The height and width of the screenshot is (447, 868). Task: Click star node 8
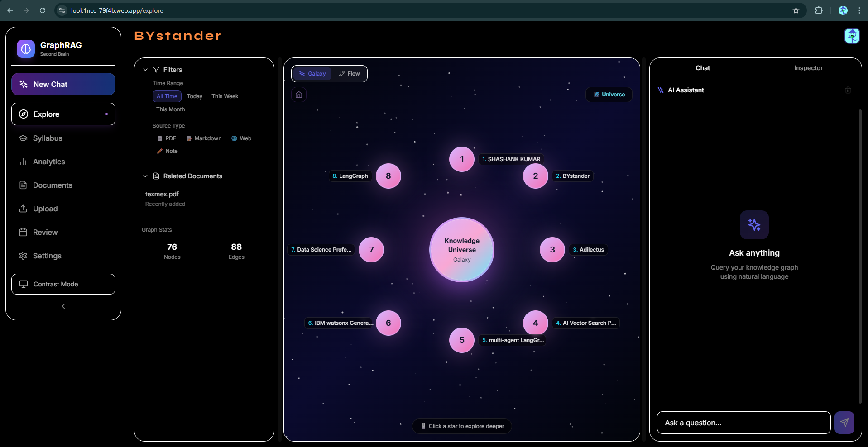point(388,176)
